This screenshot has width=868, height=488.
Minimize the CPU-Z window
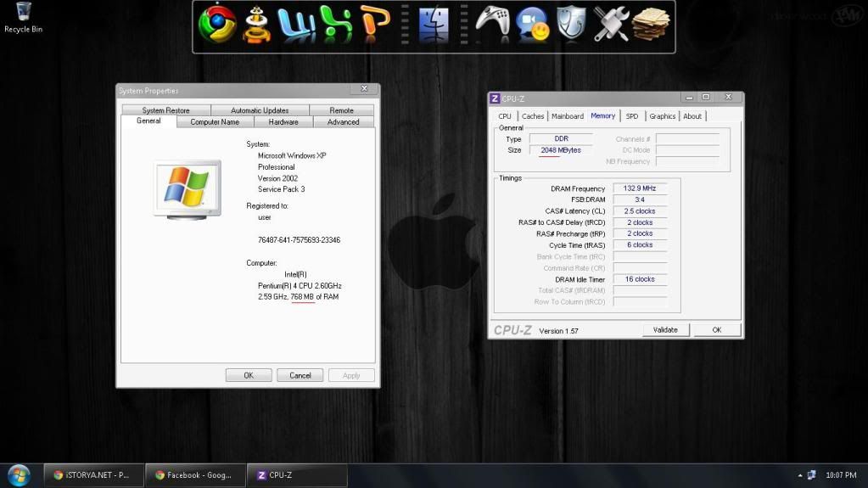point(689,98)
